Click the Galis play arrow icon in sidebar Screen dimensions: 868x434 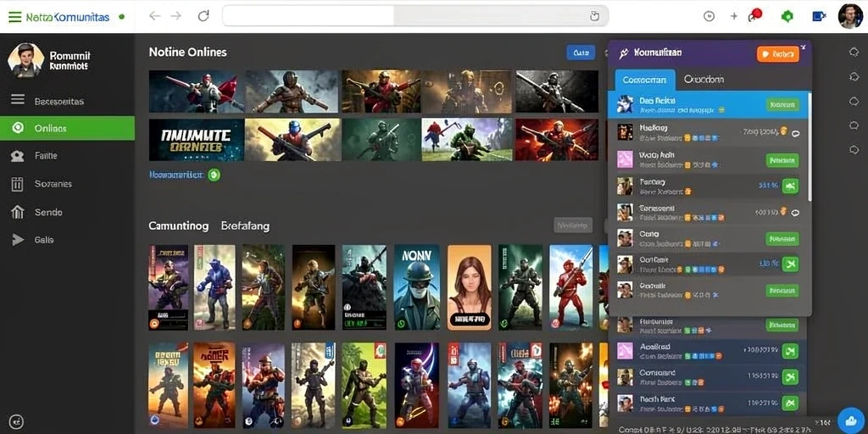coord(18,240)
